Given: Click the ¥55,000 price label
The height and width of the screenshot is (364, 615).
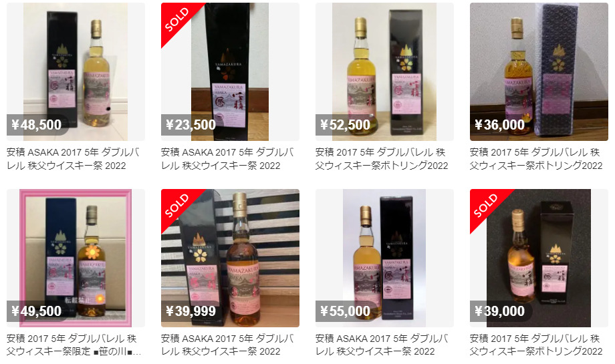Looking at the screenshot, I should 346,311.
